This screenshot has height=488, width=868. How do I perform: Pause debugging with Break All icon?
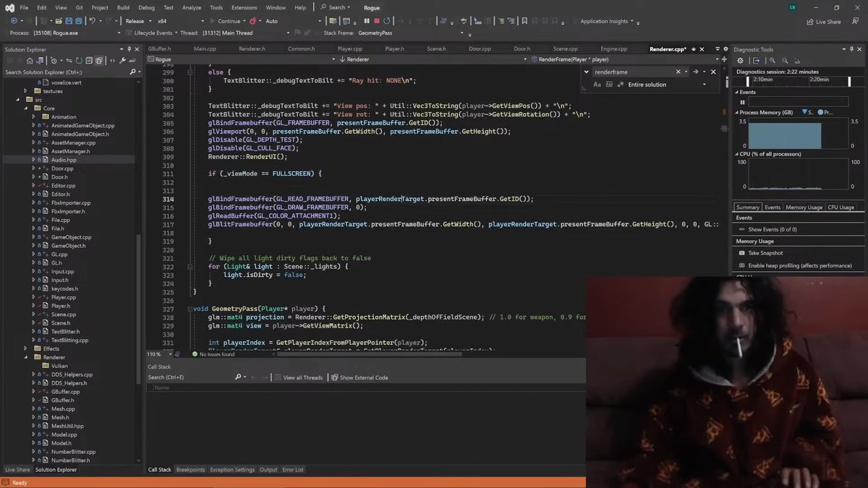click(x=367, y=21)
